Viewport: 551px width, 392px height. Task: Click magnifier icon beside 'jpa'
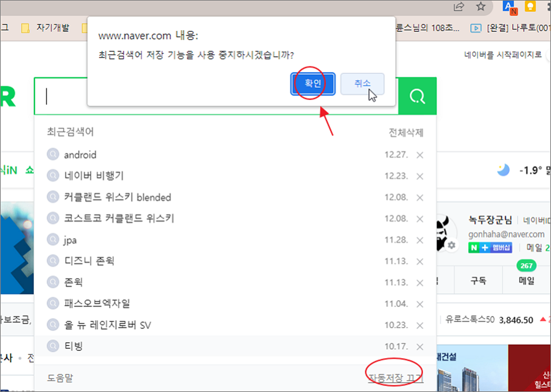[53, 240]
